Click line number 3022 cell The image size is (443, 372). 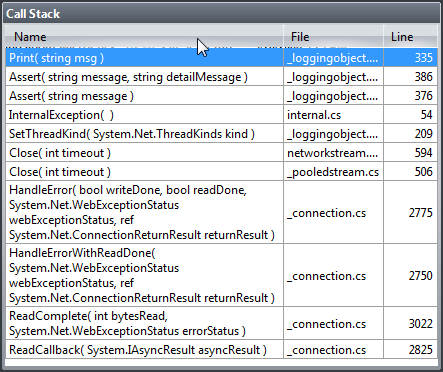click(411, 323)
